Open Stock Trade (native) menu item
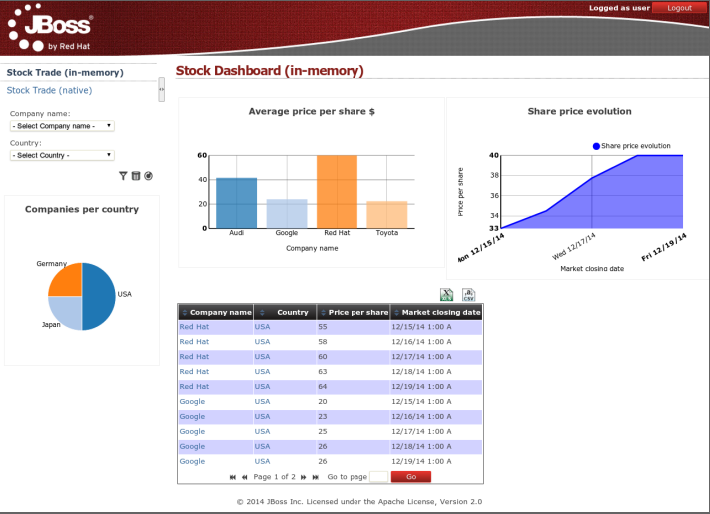710x514 pixels. pos(49,90)
